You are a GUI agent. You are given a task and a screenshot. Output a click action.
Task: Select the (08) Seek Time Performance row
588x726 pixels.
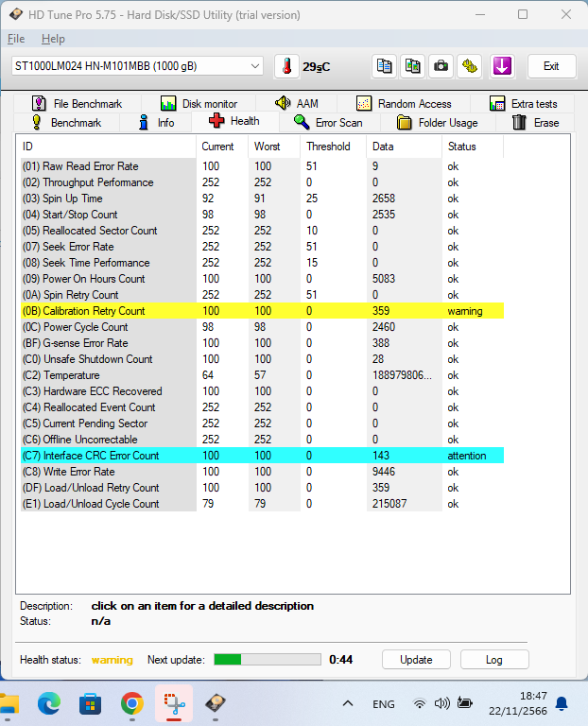pyautogui.click(x=262, y=263)
